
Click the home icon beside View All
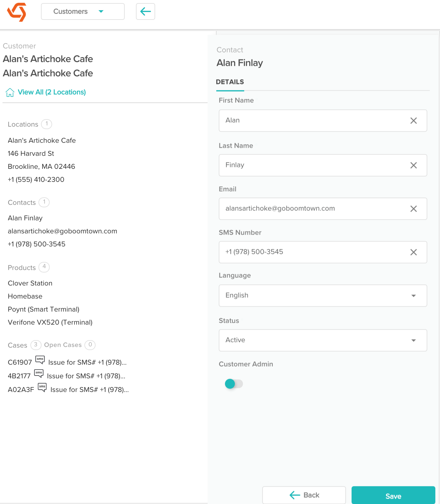[x=10, y=92]
